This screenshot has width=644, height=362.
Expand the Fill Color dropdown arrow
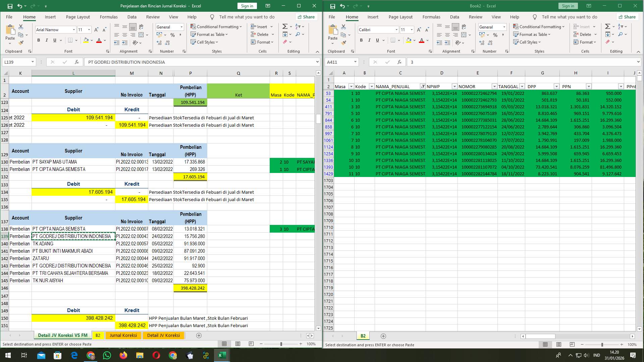(91, 40)
